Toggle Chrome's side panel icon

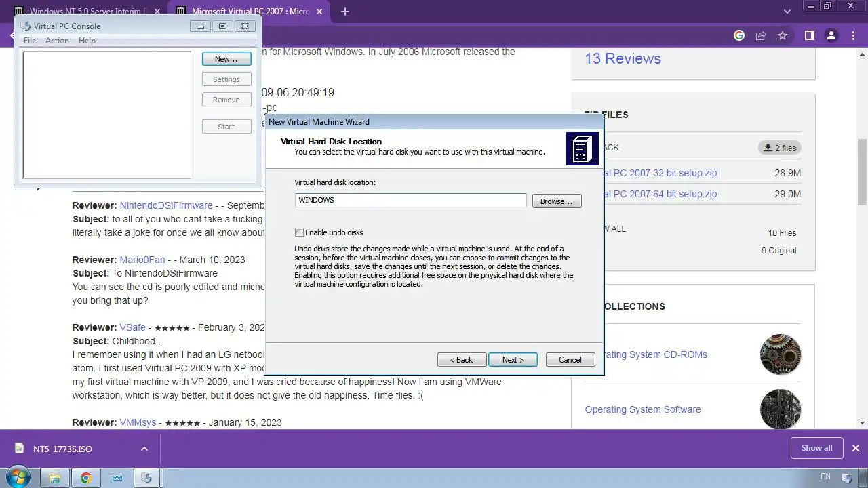809,35
